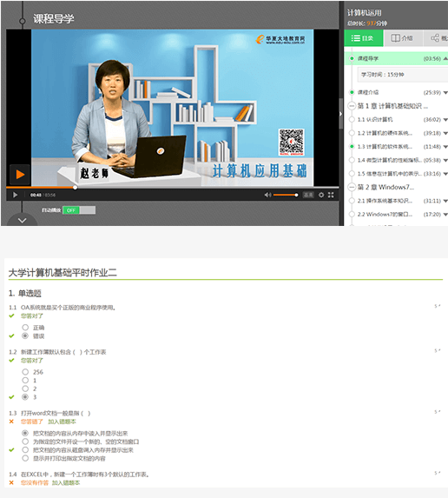
Task: Click the QR code in the video
Action: click(x=292, y=142)
